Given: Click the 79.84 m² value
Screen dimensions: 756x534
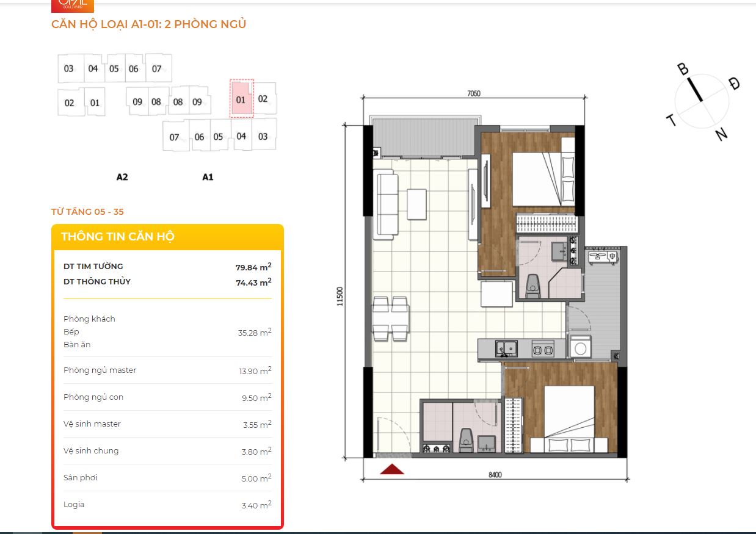Looking at the screenshot, I should click(253, 267).
